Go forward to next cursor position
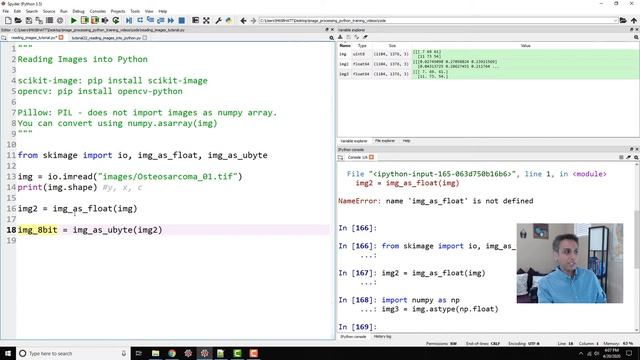This screenshot has height=360, width=640. pos(253,20)
